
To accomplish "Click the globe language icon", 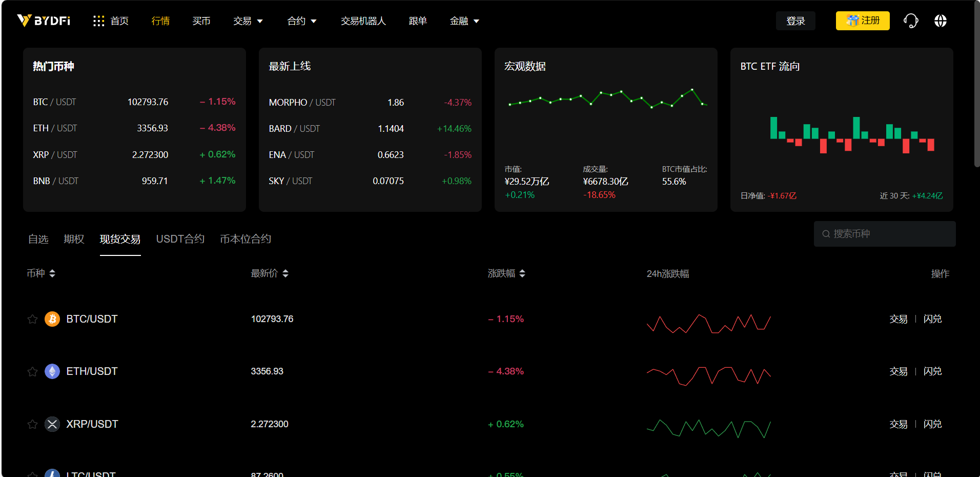I will [940, 21].
